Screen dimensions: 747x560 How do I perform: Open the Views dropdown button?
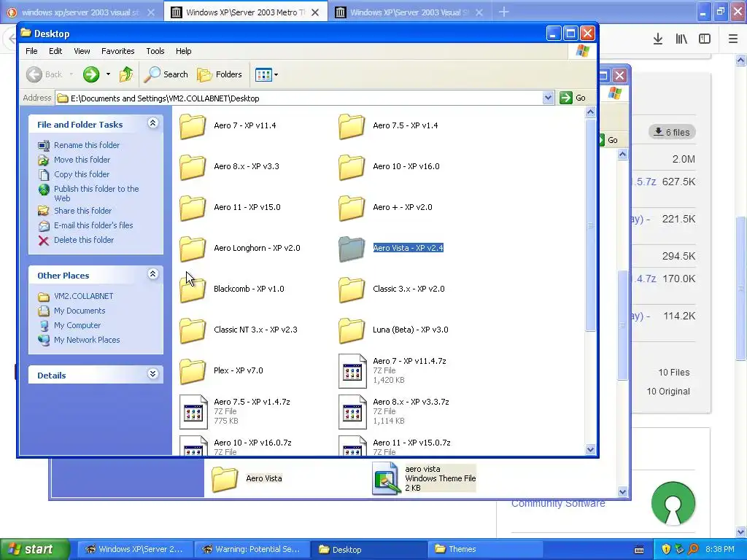tap(266, 74)
